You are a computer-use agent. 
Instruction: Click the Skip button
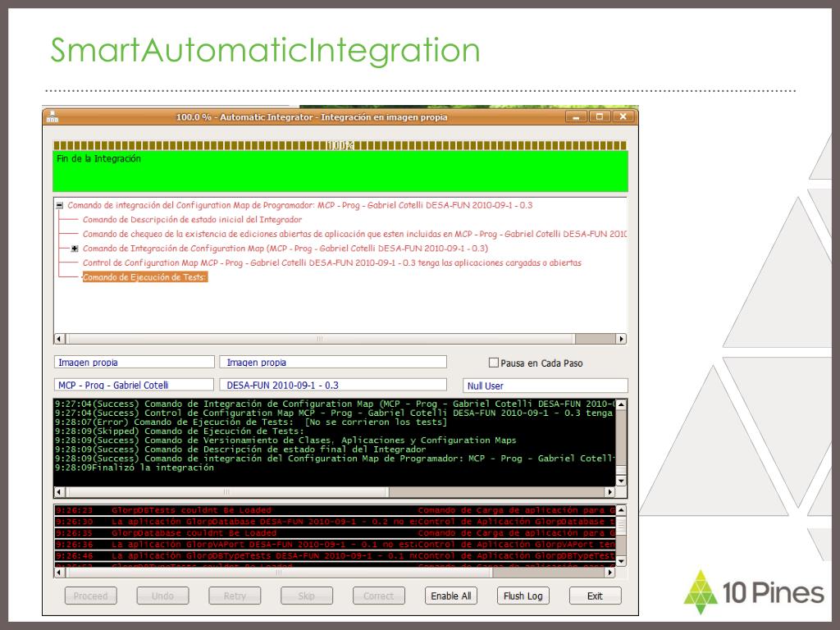[307, 596]
